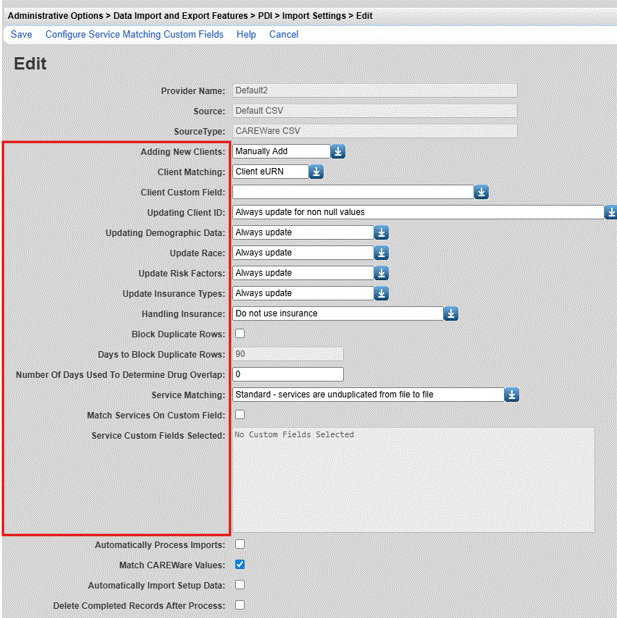Open Client Matching dropdown arrow
The height and width of the screenshot is (618, 617).
[316, 172]
